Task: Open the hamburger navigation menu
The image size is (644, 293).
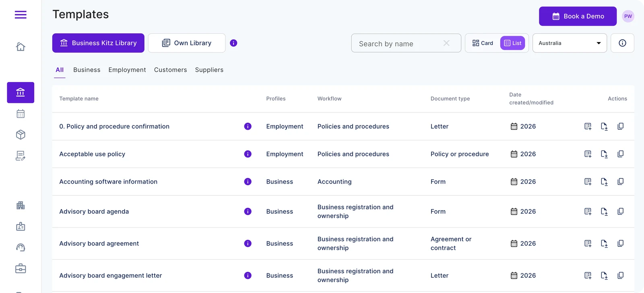Action: (x=21, y=15)
